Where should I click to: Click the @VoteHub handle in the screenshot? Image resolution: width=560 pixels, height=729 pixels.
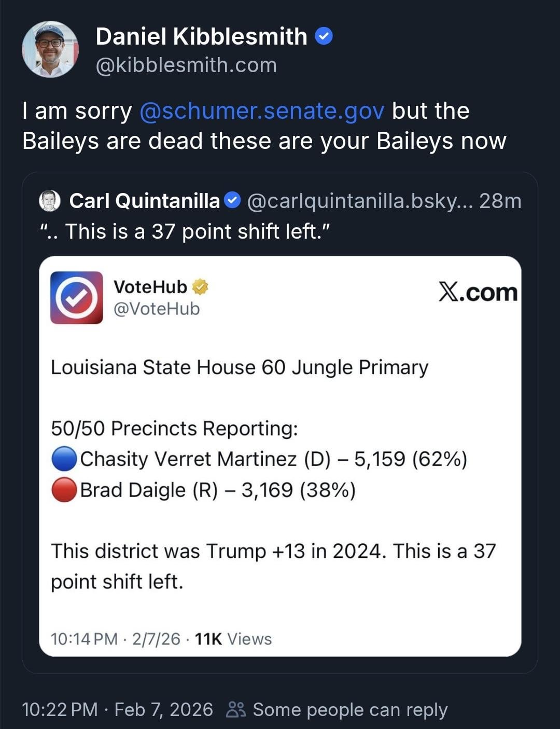pyautogui.click(x=157, y=309)
